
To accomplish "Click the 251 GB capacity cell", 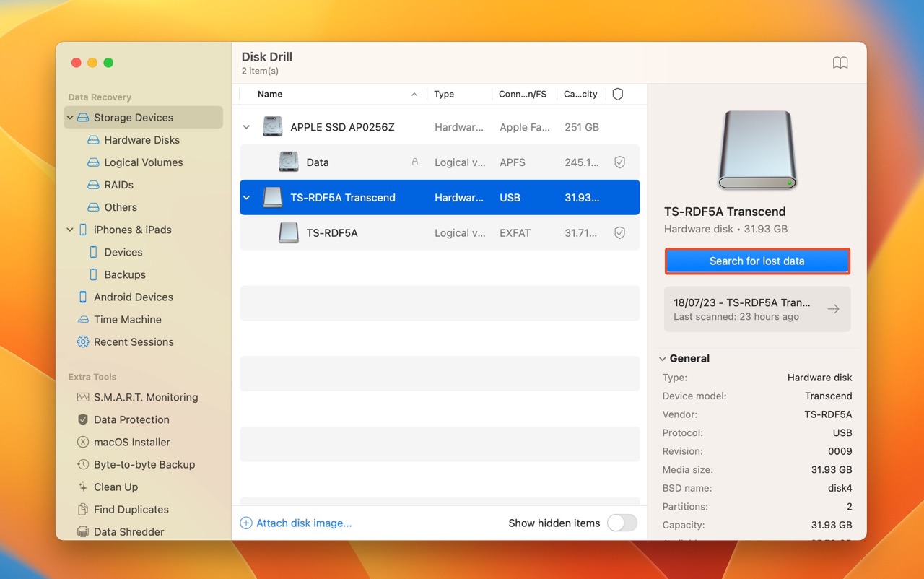I will point(582,127).
